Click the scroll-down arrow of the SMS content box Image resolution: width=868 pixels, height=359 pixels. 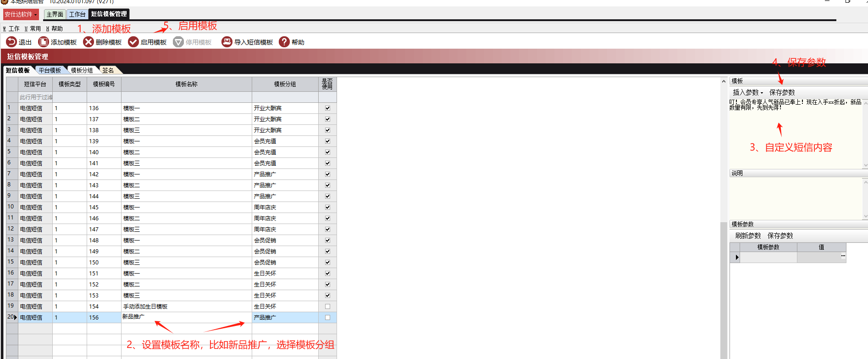(865, 165)
